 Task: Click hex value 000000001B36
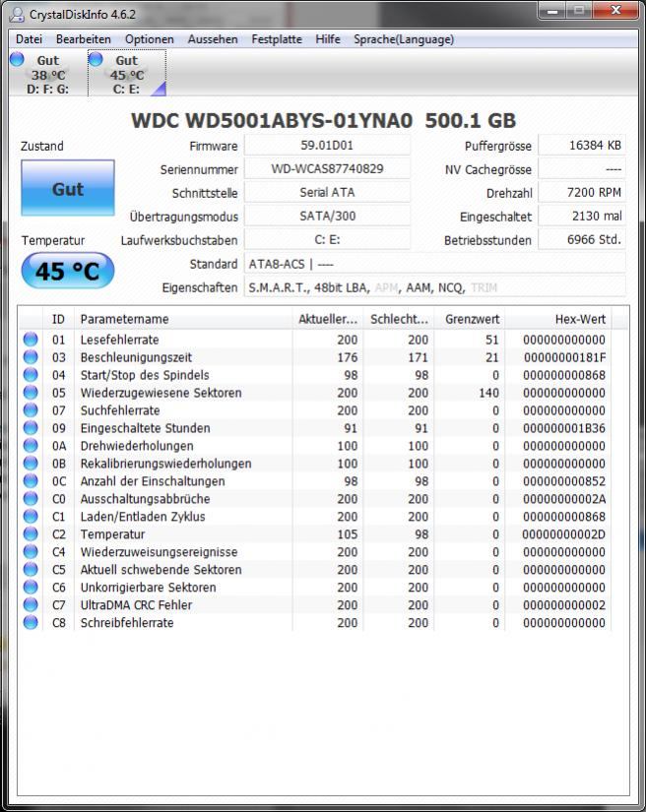pos(564,428)
